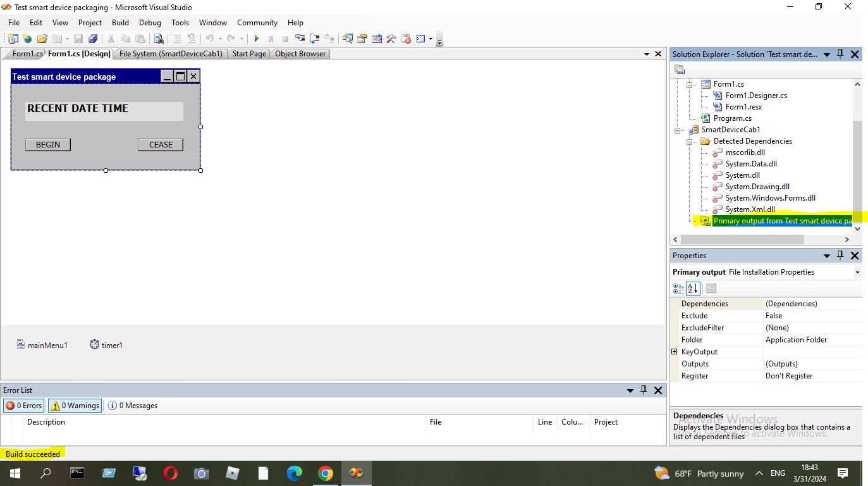Click the Open File folder icon
Image resolution: width=868 pixels, height=486 pixels.
[42, 39]
